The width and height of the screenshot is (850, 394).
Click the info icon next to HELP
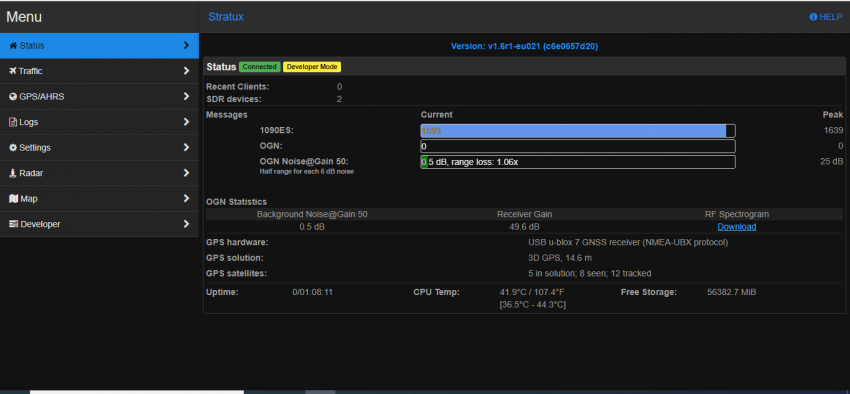[813, 17]
